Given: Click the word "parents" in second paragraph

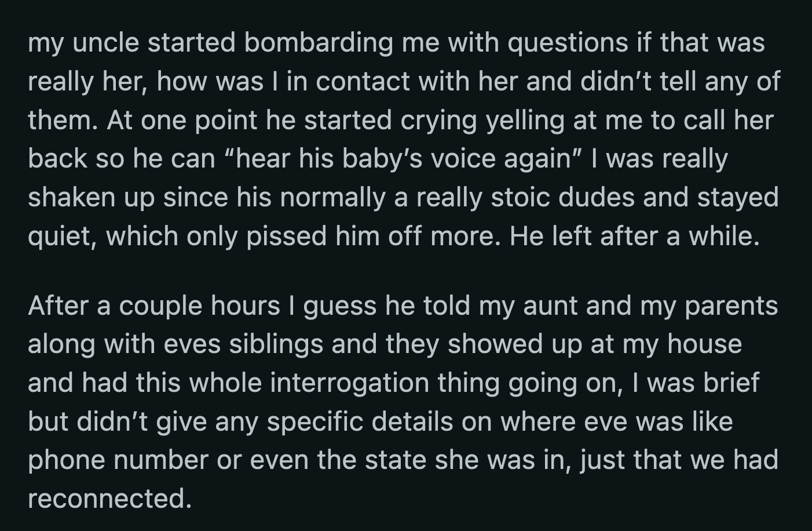Looking at the screenshot, I should point(731,306).
